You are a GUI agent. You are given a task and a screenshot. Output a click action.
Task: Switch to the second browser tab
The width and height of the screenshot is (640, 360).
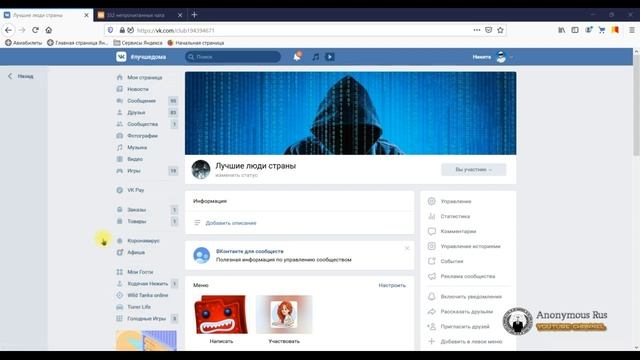139,15
